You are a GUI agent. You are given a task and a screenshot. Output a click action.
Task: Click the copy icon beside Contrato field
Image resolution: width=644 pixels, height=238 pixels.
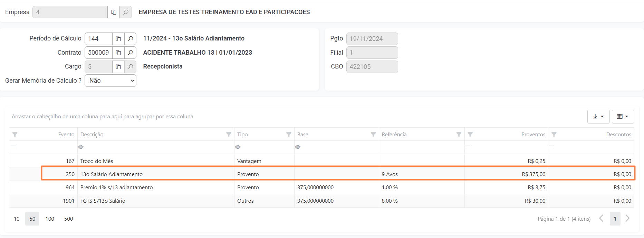pos(118,53)
